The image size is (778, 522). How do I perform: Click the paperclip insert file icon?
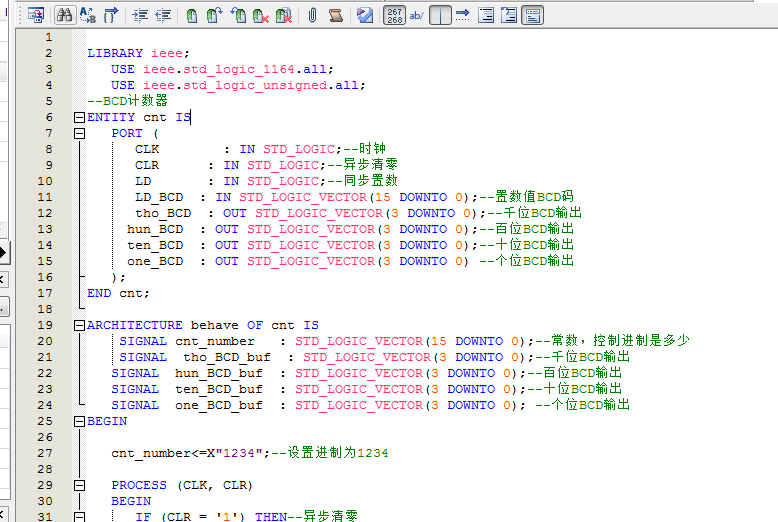[312, 15]
